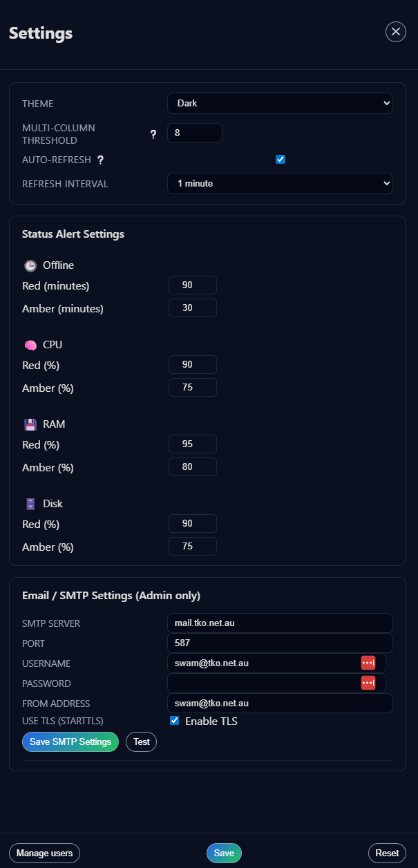
Task: Click the Reset button
Action: click(387, 853)
